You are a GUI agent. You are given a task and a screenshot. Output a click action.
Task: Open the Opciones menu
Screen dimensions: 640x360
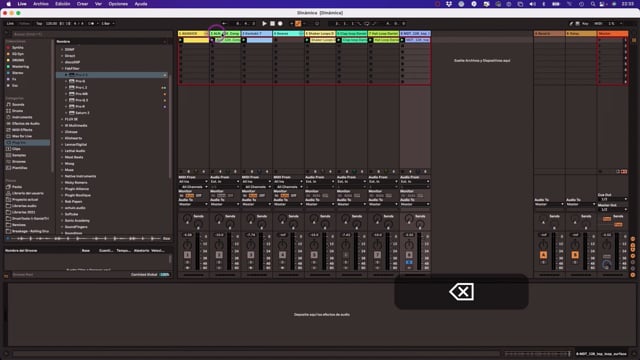click(118, 4)
